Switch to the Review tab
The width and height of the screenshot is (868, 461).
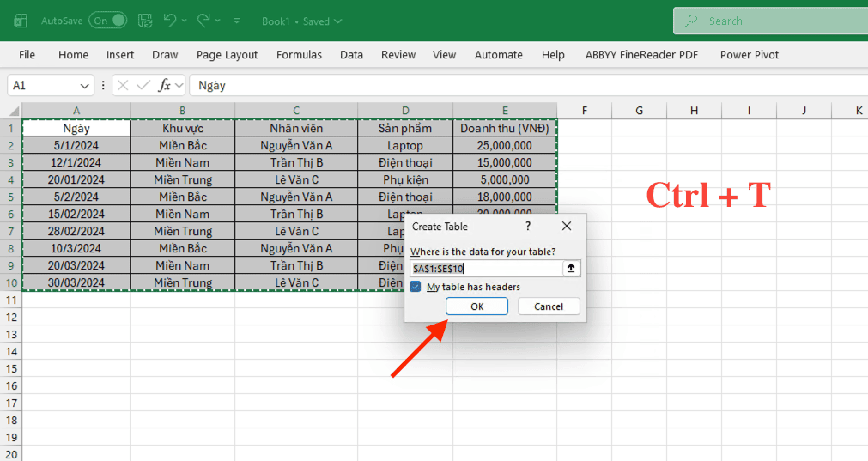(x=398, y=55)
